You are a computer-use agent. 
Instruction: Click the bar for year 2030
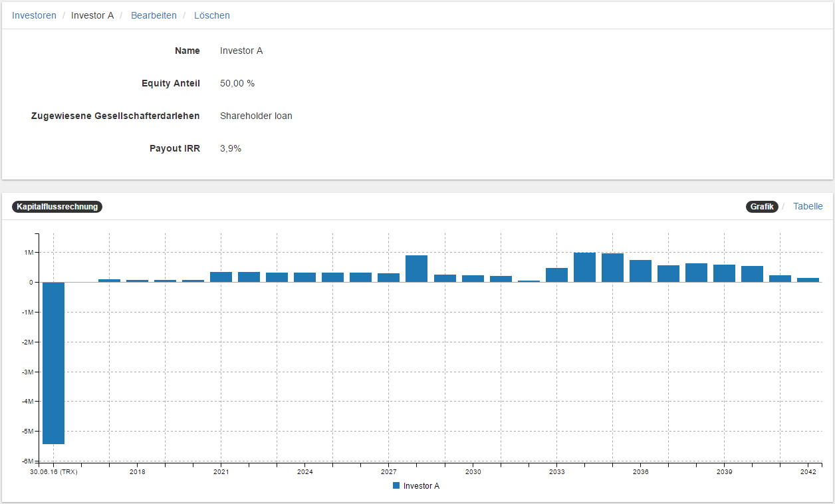click(x=473, y=279)
